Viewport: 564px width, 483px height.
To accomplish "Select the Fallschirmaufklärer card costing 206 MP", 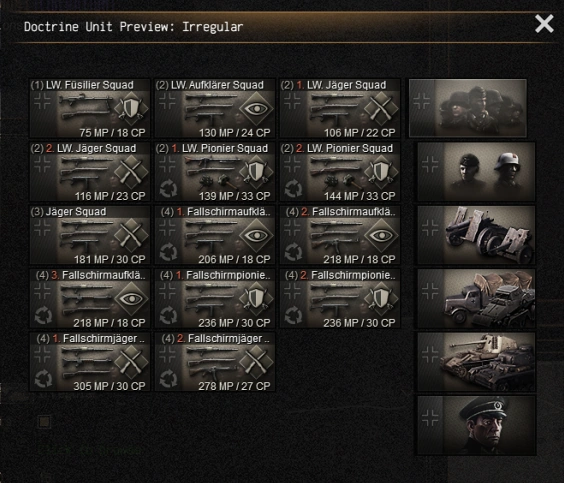I will tap(215, 235).
